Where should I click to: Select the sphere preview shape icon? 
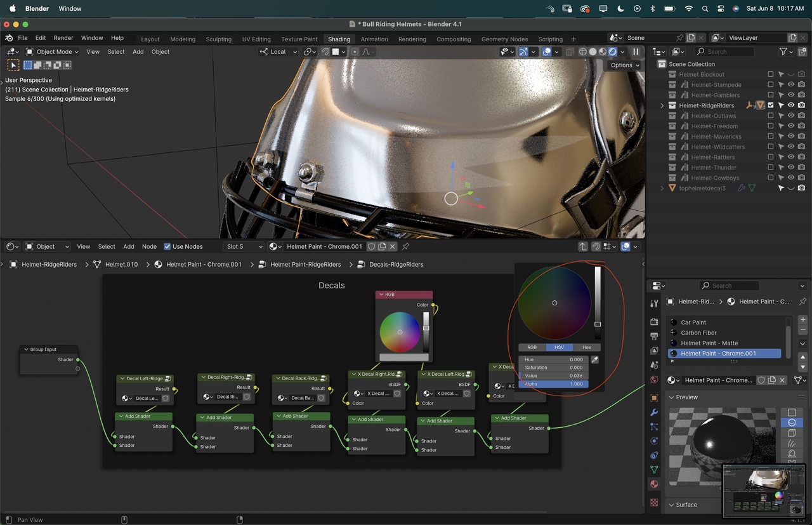pyautogui.click(x=792, y=423)
